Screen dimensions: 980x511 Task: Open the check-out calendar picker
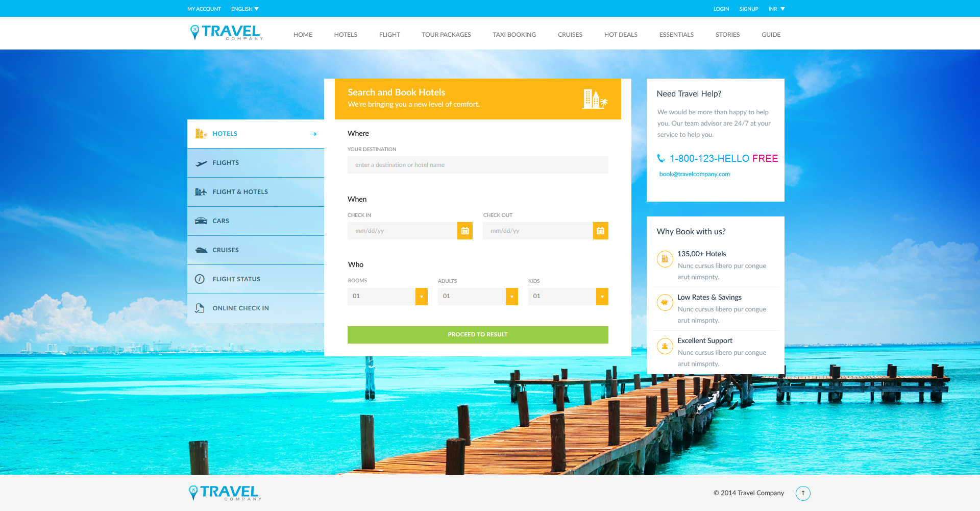[x=600, y=231]
